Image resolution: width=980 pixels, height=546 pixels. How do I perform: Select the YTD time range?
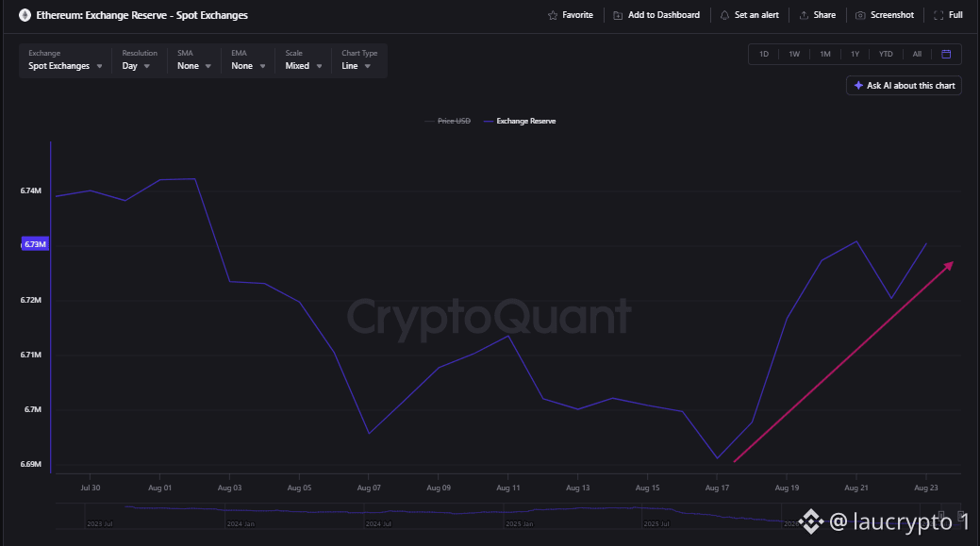[x=886, y=55]
